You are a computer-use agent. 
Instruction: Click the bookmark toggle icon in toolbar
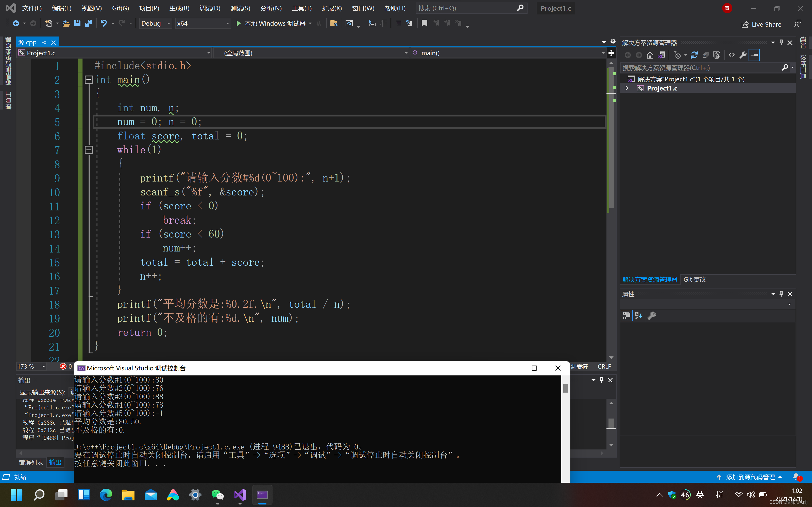click(425, 24)
